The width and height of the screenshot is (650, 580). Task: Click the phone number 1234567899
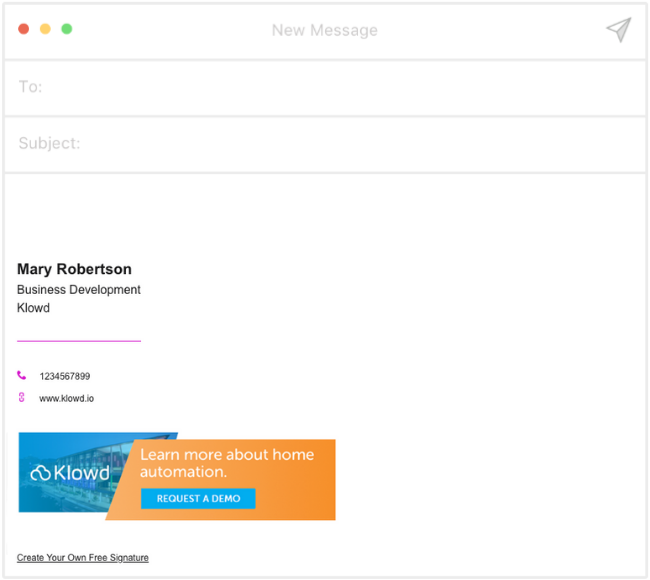tap(65, 377)
